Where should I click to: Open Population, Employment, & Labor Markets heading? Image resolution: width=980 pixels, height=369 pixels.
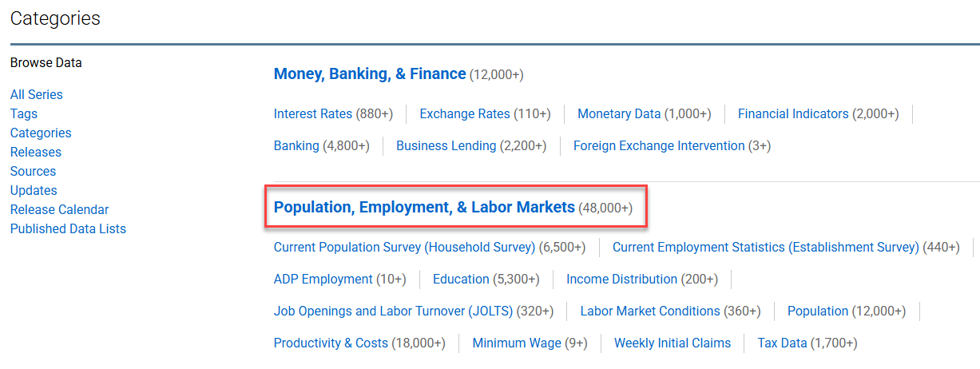[x=424, y=207]
